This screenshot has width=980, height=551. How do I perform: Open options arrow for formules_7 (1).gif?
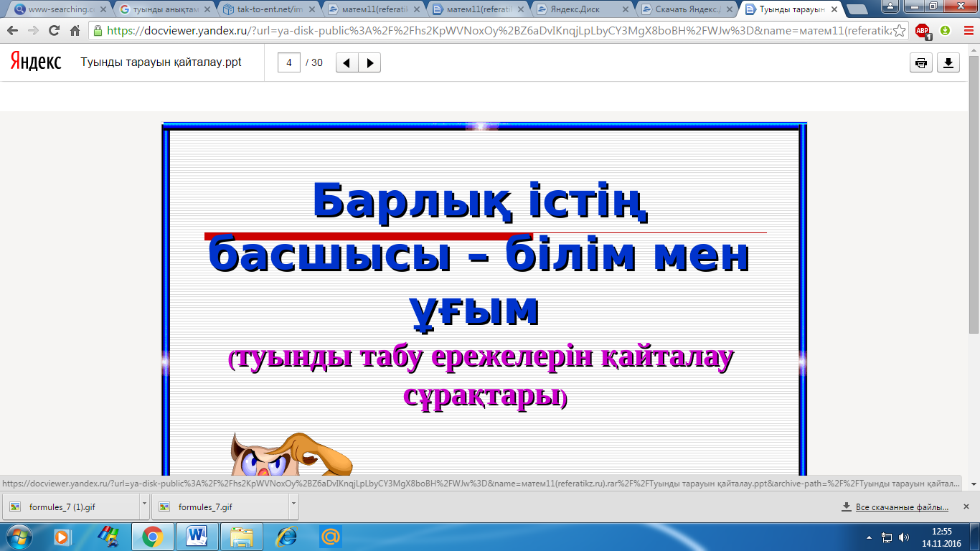[x=144, y=507]
